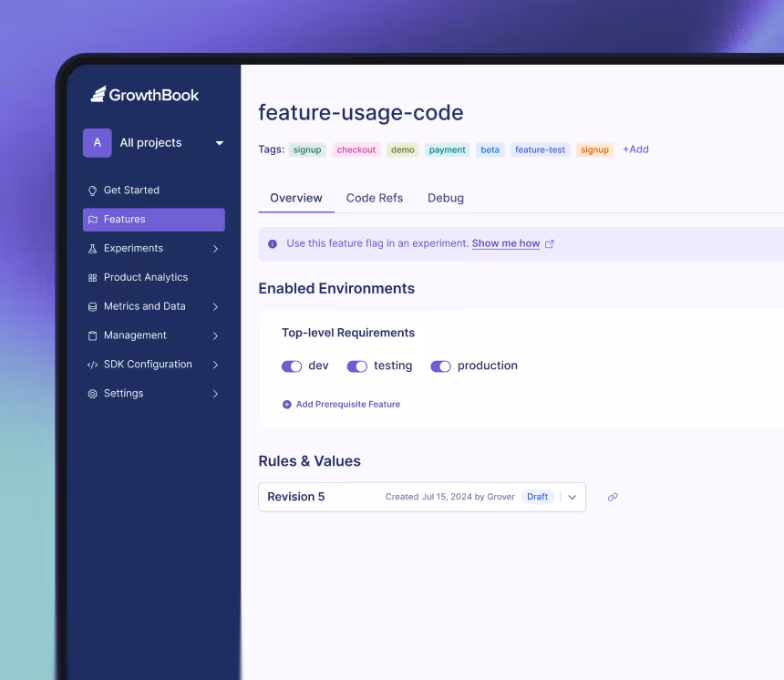Toggle the dev environment switch
Image resolution: width=784 pixels, height=680 pixels.
tap(292, 366)
